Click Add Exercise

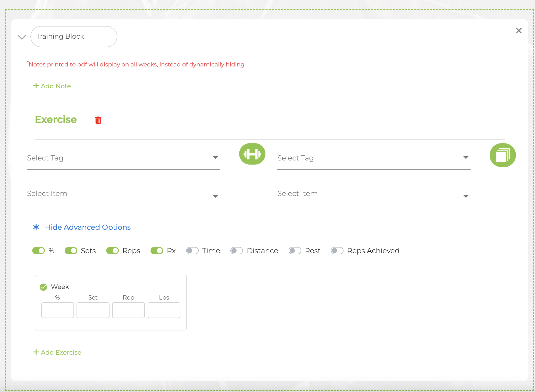(x=57, y=352)
